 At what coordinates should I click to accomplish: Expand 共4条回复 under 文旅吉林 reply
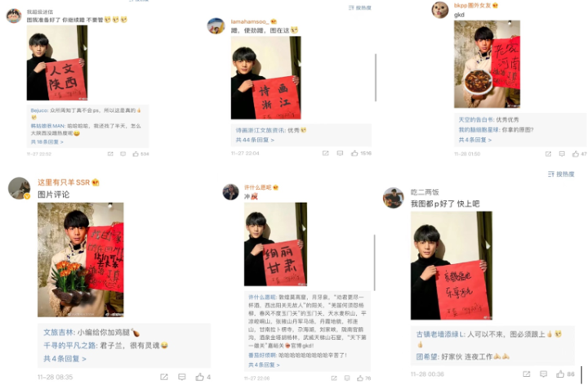point(65,358)
